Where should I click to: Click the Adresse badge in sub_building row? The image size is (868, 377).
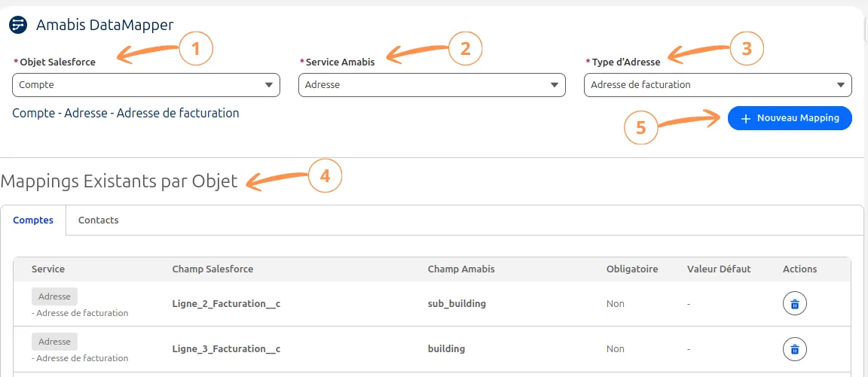(54, 296)
